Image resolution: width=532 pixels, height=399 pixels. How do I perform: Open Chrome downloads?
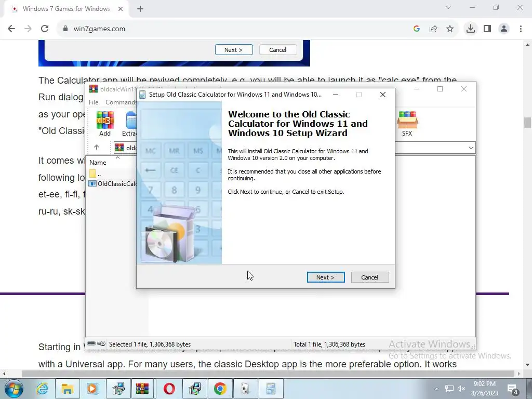tap(471, 29)
